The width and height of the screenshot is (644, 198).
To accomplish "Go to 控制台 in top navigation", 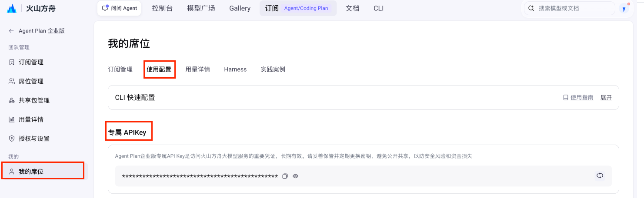I will (x=162, y=8).
